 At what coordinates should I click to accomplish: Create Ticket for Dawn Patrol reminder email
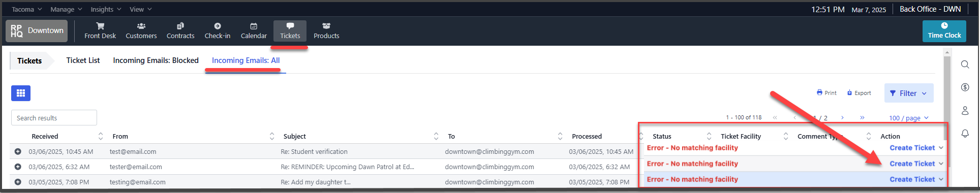[x=912, y=164]
